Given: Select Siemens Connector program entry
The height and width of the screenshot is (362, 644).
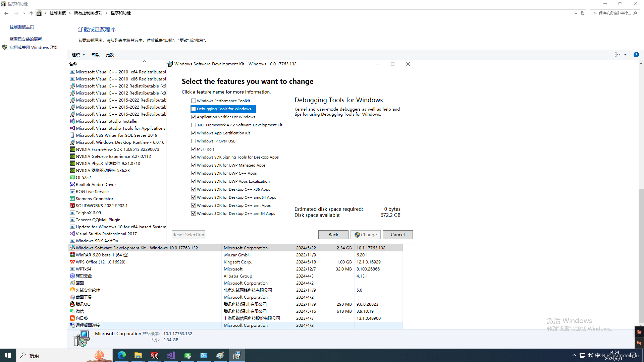Looking at the screenshot, I should pyautogui.click(x=95, y=199).
